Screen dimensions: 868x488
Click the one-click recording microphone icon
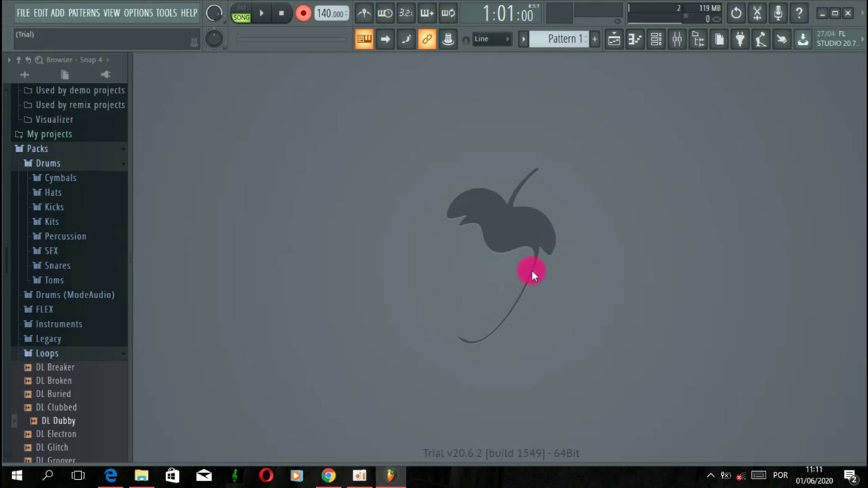point(778,13)
